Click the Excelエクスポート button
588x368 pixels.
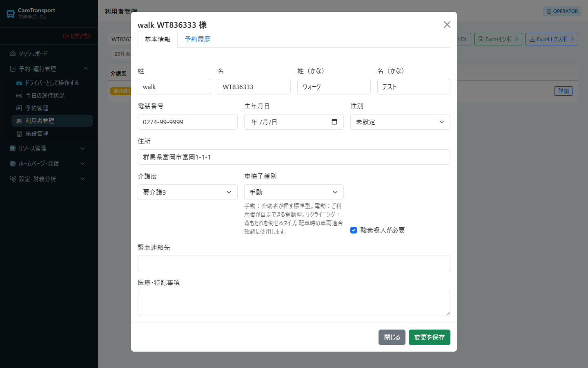click(552, 39)
